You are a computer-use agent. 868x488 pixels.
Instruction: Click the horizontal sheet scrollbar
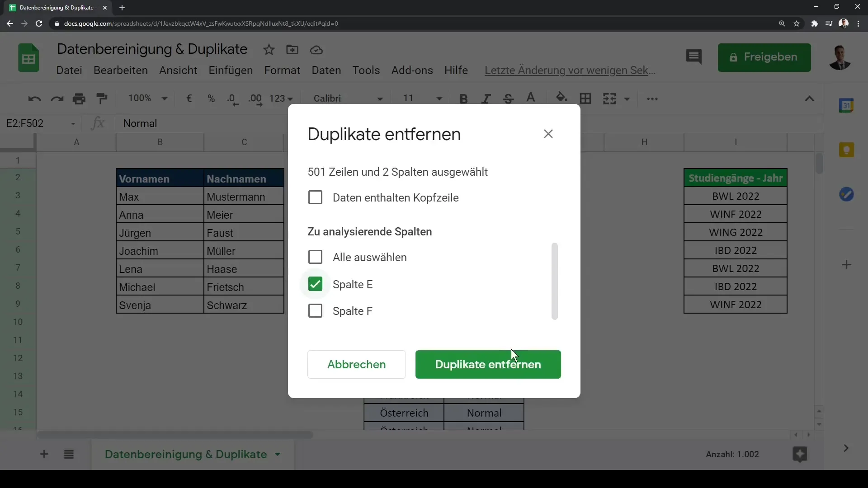click(175, 435)
